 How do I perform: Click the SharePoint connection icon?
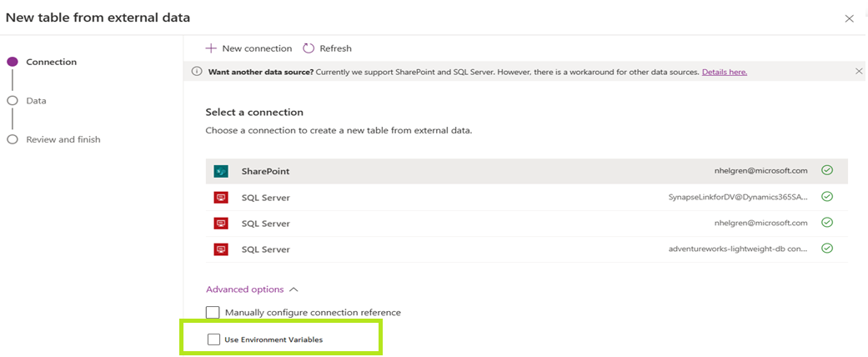(221, 171)
